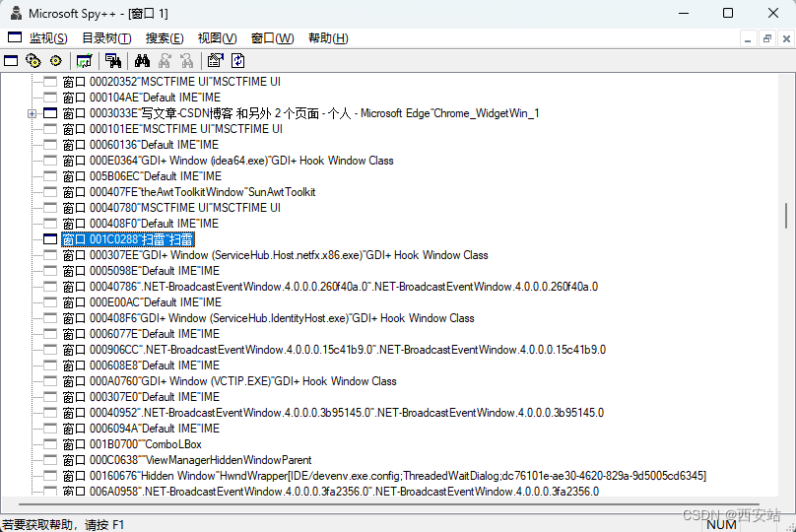Viewport: 796px width, 532px height.
Task: Select row 000408F0 Default IME
Action: pyautogui.click(x=141, y=224)
